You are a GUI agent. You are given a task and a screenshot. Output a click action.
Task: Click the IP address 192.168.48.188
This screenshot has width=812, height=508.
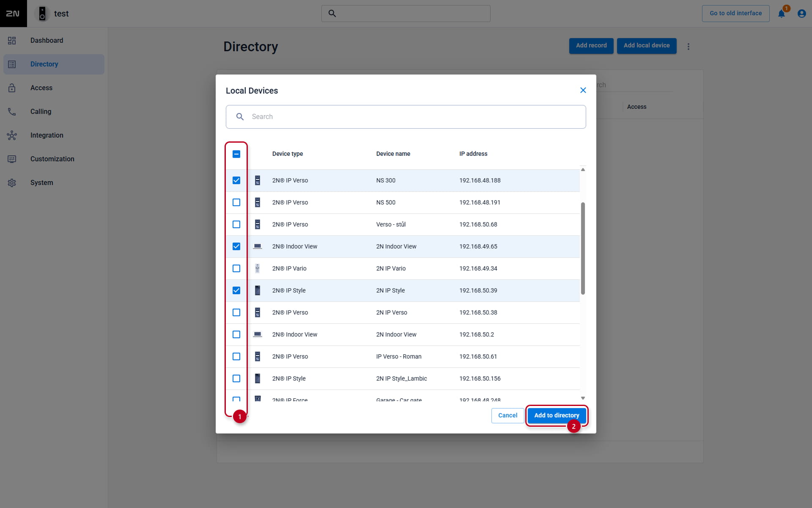pyautogui.click(x=480, y=180)
